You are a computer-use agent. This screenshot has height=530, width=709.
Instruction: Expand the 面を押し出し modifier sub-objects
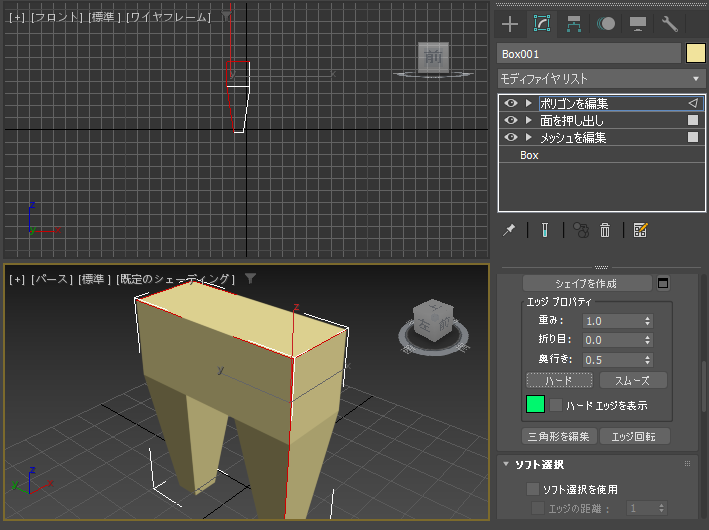(x=528, y=120)
